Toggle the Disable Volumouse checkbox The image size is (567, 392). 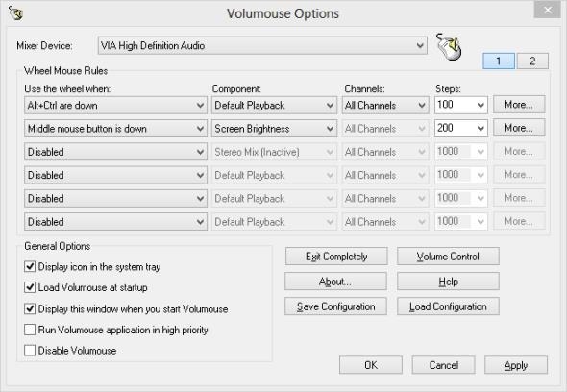pos(30,351)
